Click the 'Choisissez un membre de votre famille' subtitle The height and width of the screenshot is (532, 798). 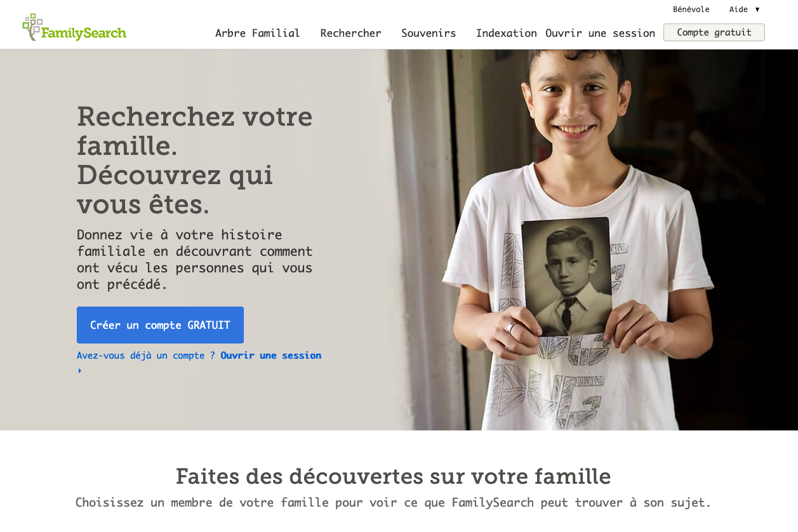coord(393,503)
